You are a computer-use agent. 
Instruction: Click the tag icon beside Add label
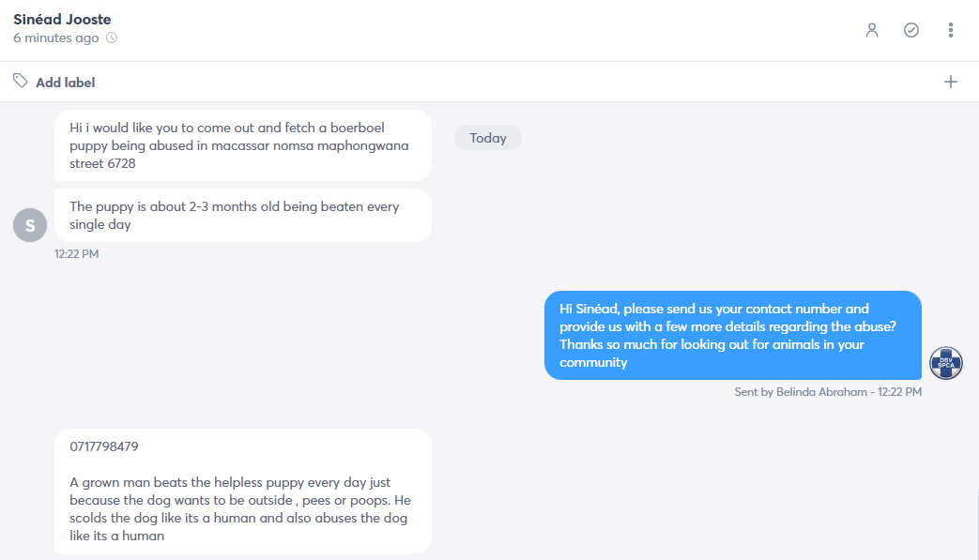(x=20, y=81)
